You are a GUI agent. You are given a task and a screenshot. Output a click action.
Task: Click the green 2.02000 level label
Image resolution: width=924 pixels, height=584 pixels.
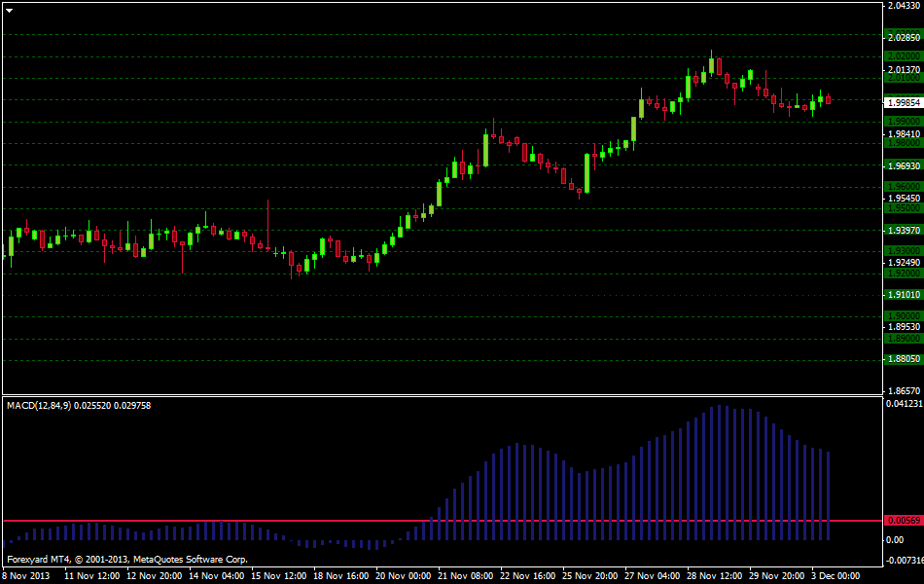904,56
